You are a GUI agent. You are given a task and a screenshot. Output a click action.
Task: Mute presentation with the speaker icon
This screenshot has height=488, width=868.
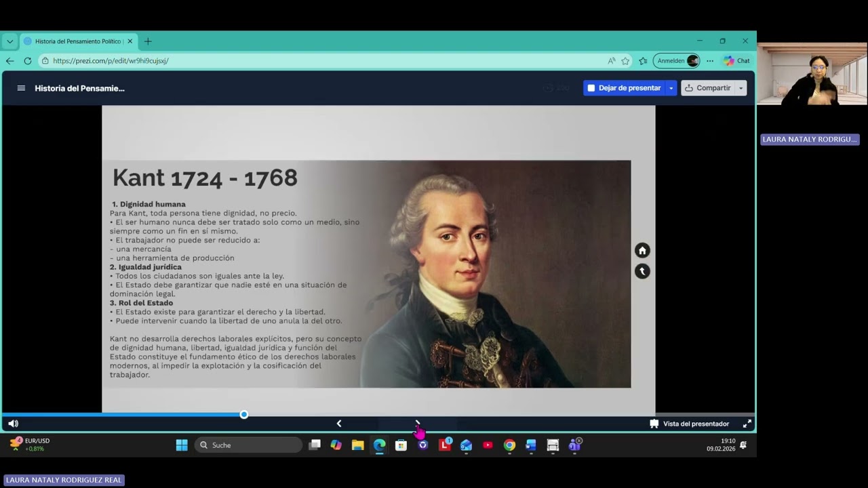pyautogui.click(x=13, y=424)
